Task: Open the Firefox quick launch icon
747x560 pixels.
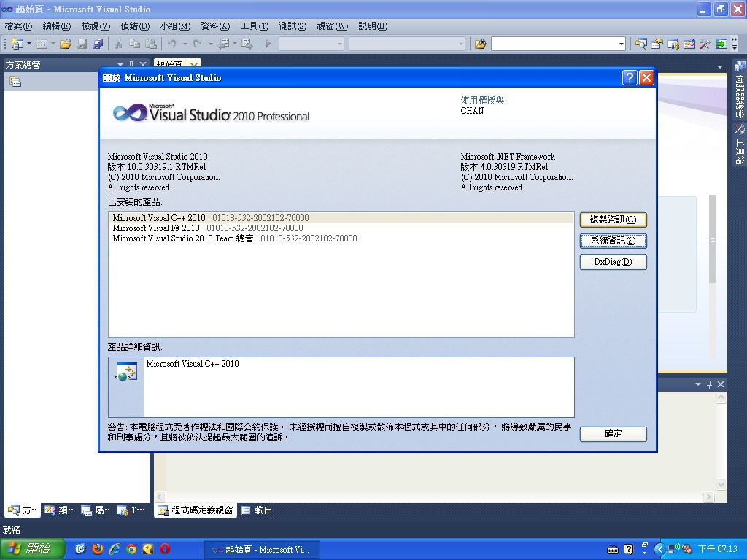Action: pyautogui.click(x=98, y=548)
